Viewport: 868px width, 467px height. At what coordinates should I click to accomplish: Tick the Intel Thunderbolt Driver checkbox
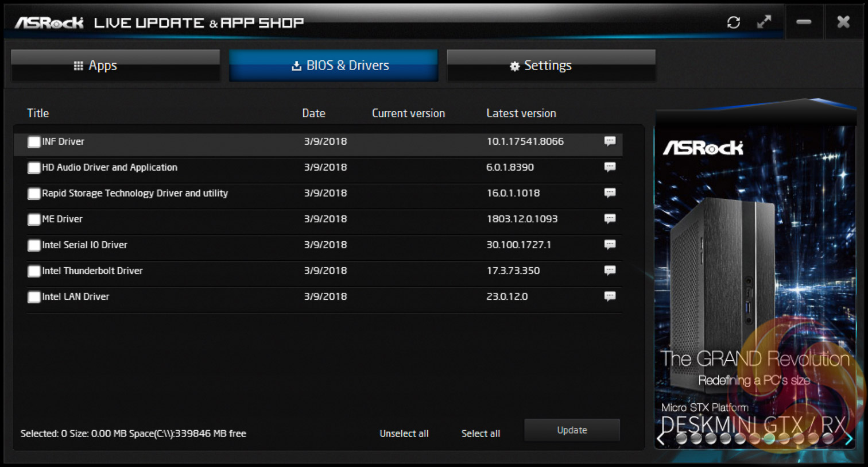(x=34, y=271)
